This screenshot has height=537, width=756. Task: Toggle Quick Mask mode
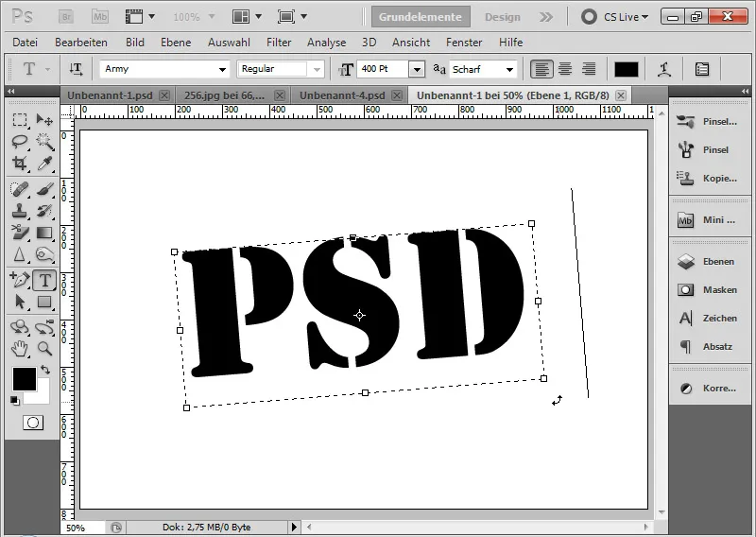pos(33,424)
